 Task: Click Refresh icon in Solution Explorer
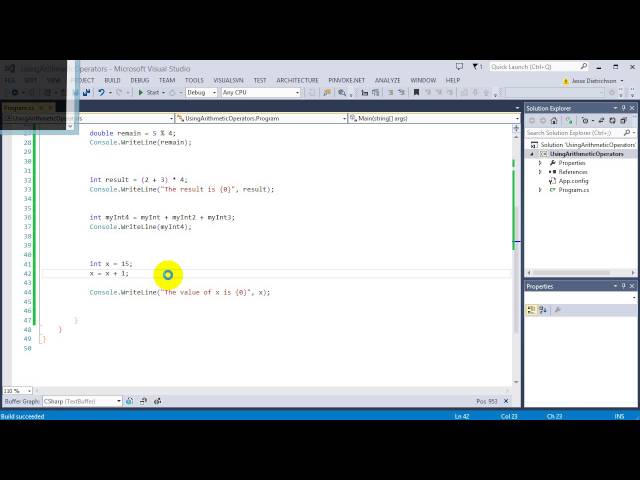[x=612, y=121]
